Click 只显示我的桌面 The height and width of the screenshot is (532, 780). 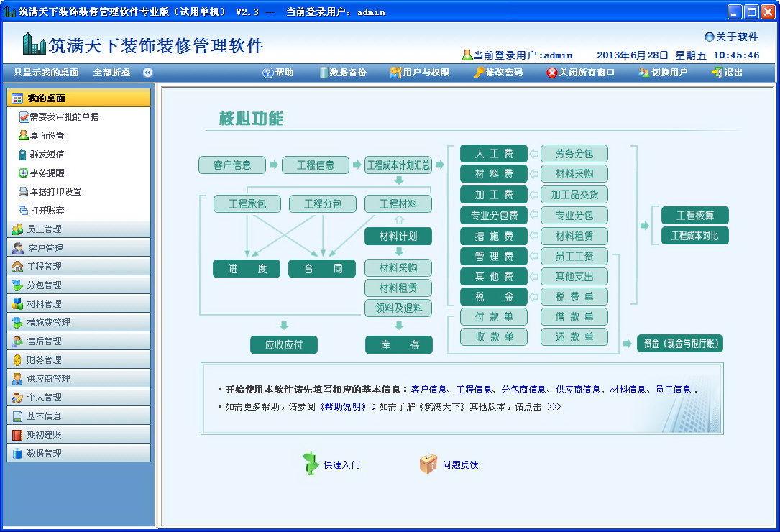(46, 73)
